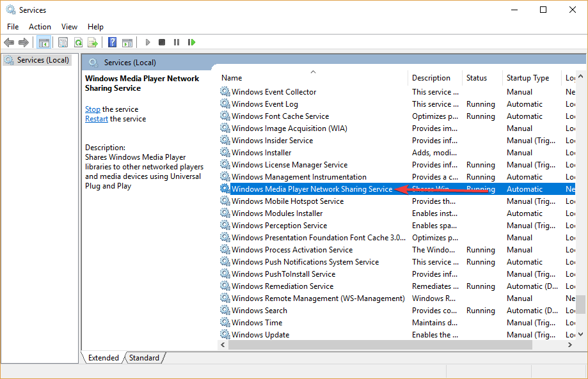The width and height of the screenshot is (588, 379).
Task: Maximize the Services window
Action: 543,10
